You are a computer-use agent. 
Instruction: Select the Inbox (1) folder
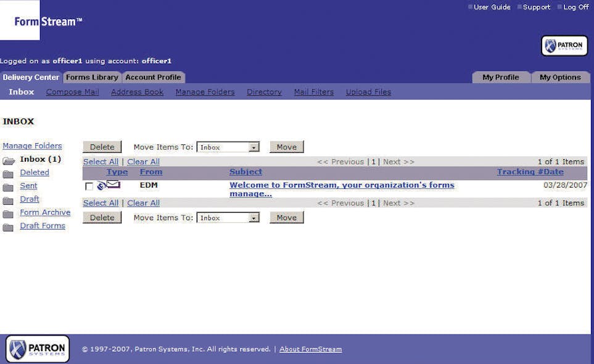click(x=40, y=159)
